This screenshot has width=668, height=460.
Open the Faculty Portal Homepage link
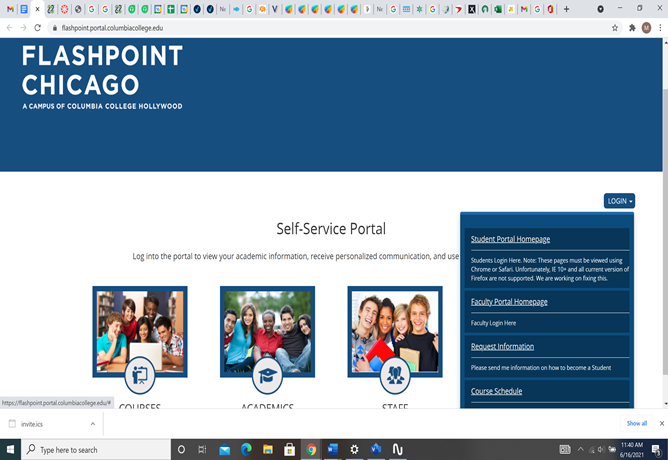click(509, 302)
